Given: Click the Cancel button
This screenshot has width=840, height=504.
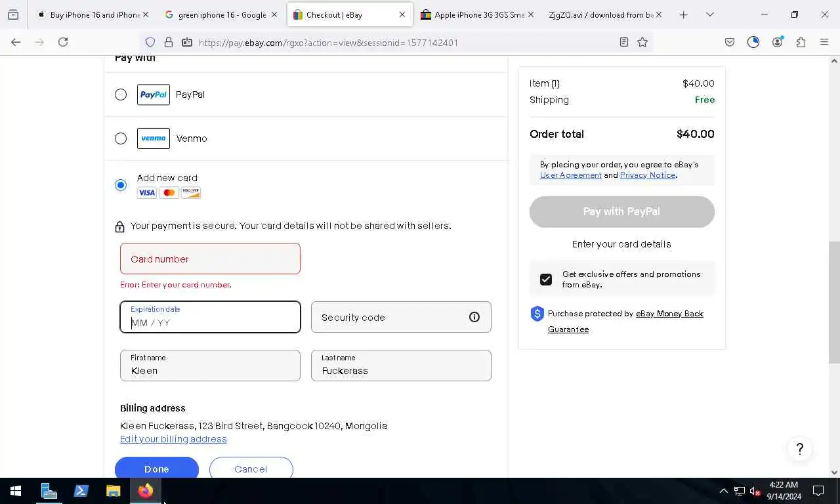Looking at the screenshot, I should (251, 469).
